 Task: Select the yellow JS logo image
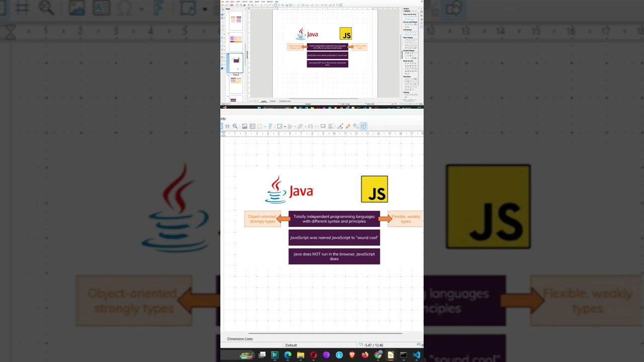coord(374,189)
